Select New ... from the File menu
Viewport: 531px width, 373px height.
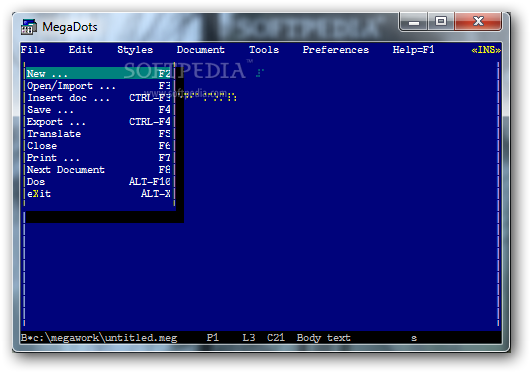pyautogui.click(x=99, y=74)
